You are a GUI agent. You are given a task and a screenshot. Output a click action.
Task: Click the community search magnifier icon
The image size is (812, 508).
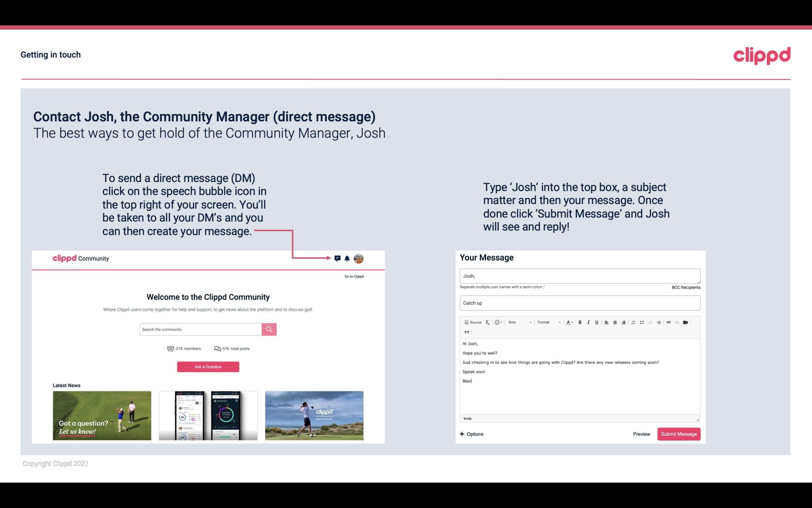[x=269, y=329]
